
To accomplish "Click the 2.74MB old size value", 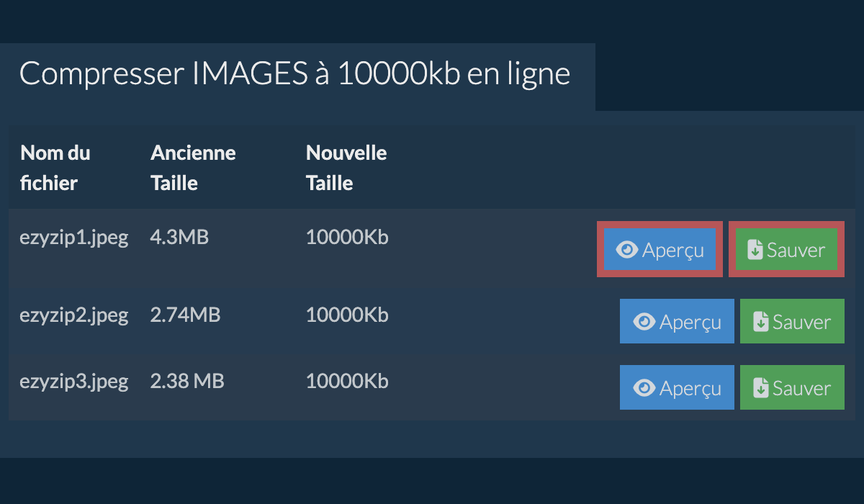I will (185, 315).
